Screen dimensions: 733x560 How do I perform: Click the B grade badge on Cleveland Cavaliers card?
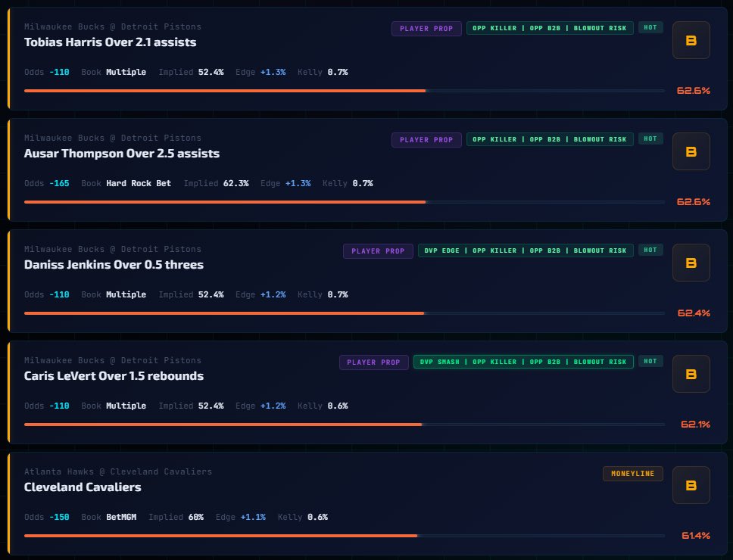click(x=691, y=485)
